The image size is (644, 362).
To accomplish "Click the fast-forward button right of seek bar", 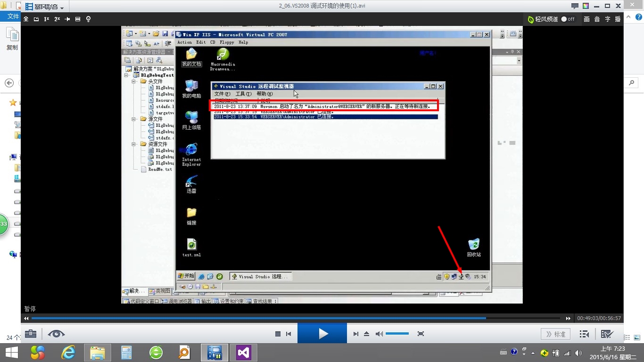I will click(568, 318).
